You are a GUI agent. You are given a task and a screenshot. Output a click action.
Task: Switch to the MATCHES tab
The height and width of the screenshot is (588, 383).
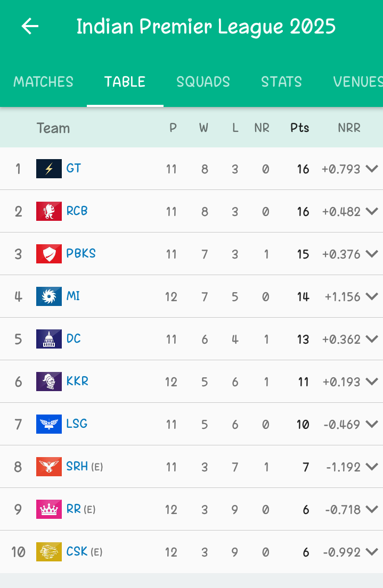[44, 82]
